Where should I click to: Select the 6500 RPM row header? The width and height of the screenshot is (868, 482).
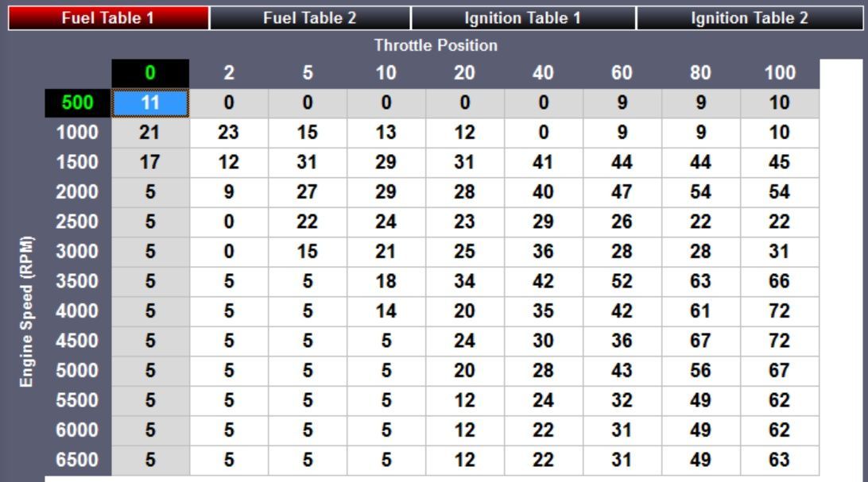pyautogui.click(x=78, y=460)
